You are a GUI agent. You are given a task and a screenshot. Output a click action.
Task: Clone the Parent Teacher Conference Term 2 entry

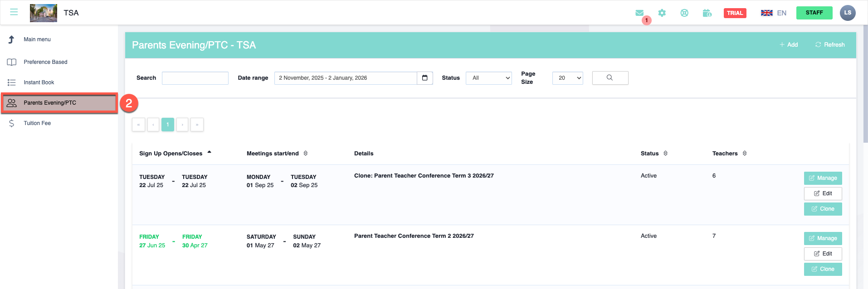click(823, 269)
